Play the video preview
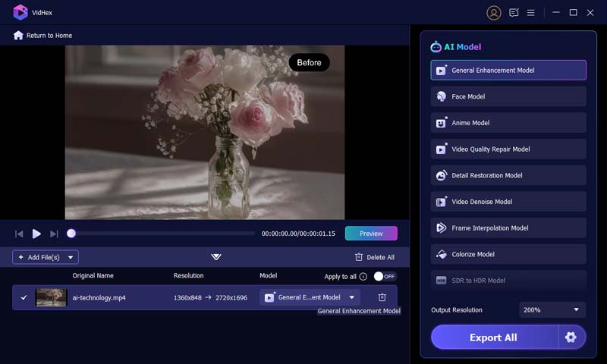The width and height of the screenshot is (607, 364). (x=36, y=234)
